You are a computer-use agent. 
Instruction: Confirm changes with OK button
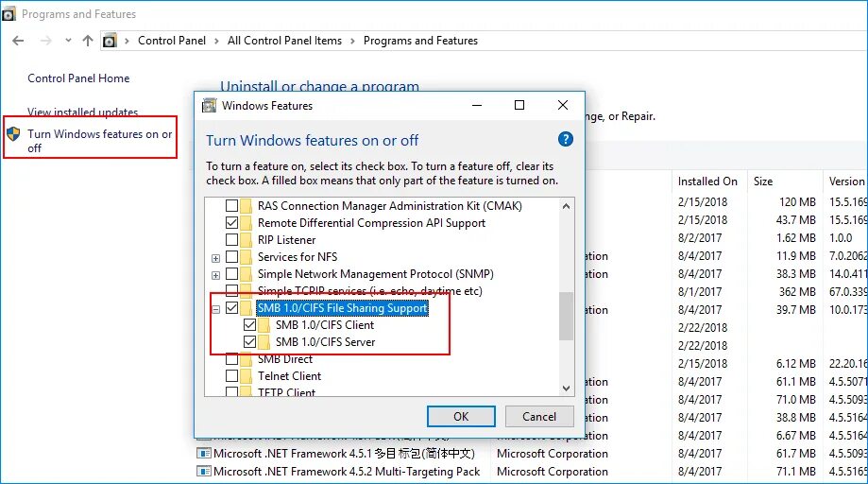461,417
